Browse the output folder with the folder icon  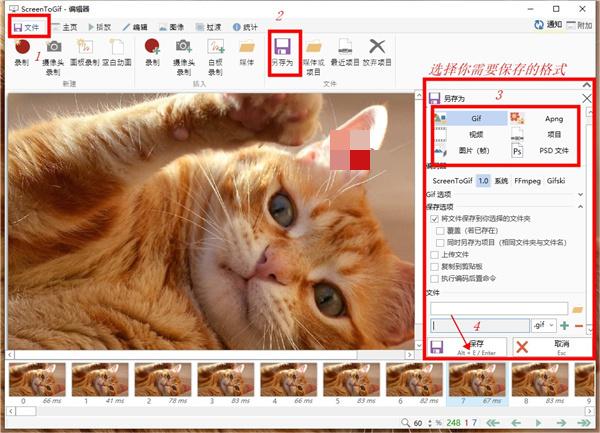[x=577, y=309]
